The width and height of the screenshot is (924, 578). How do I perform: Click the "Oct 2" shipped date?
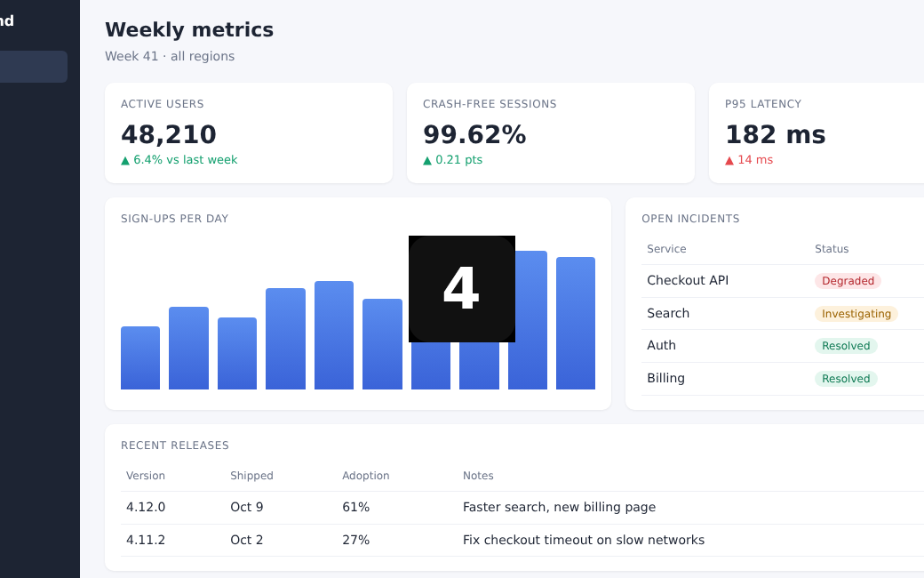point(247,541)
